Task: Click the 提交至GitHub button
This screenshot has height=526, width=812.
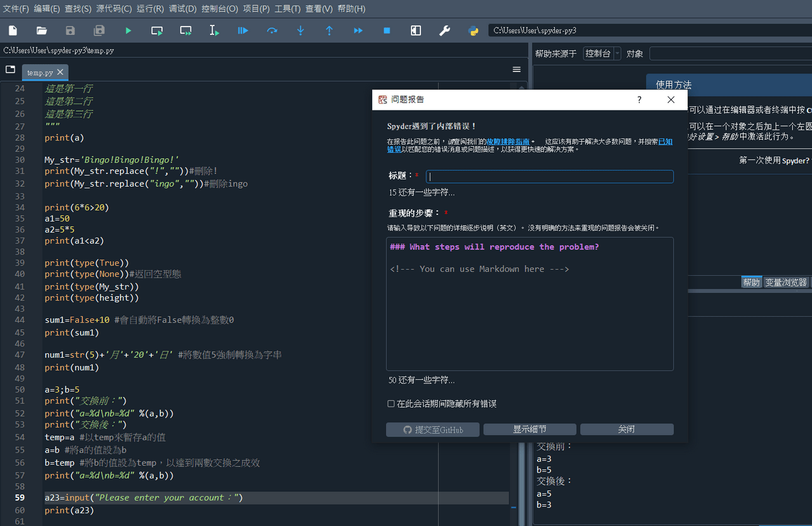Action: point(434,429)
